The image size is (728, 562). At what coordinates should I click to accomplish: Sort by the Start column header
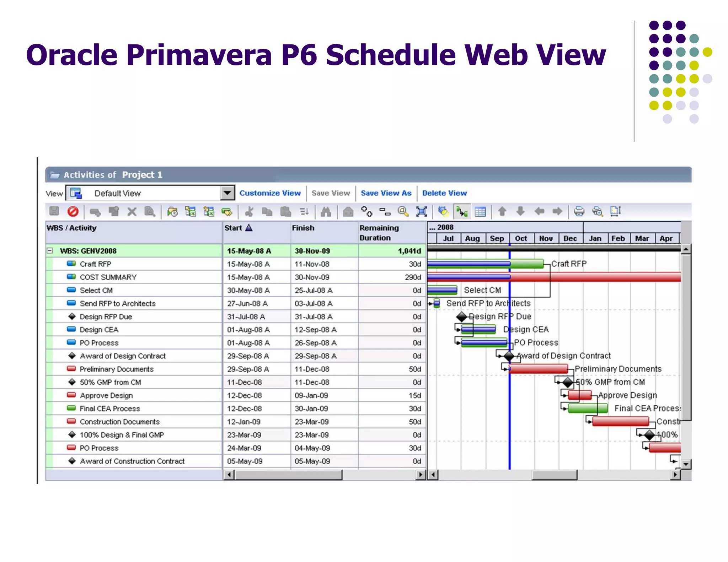pos(257,232)
